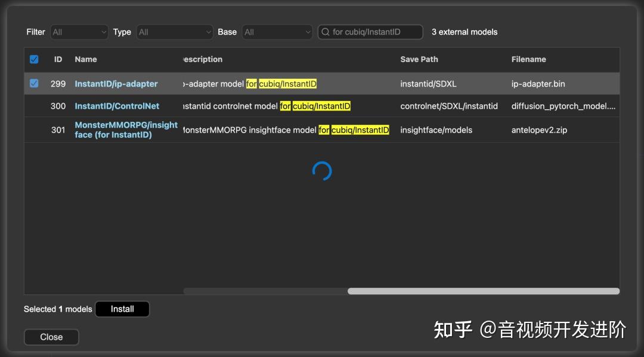Sort models by the Name column header
This screenshot has width=644, height=357.
point(85,59)
